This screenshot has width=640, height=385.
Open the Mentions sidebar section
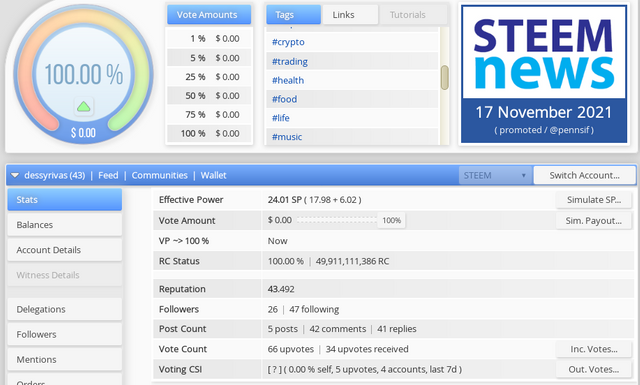click(x=64, y=360)
